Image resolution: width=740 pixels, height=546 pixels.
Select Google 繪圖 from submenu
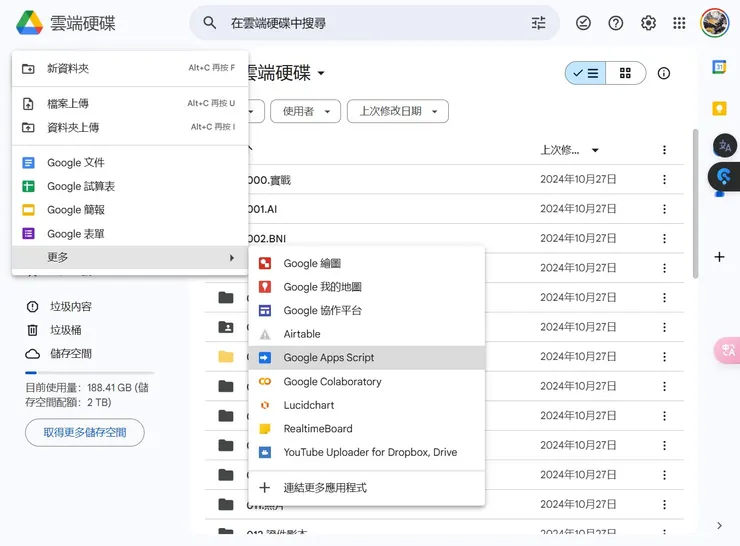coord(367,263)
